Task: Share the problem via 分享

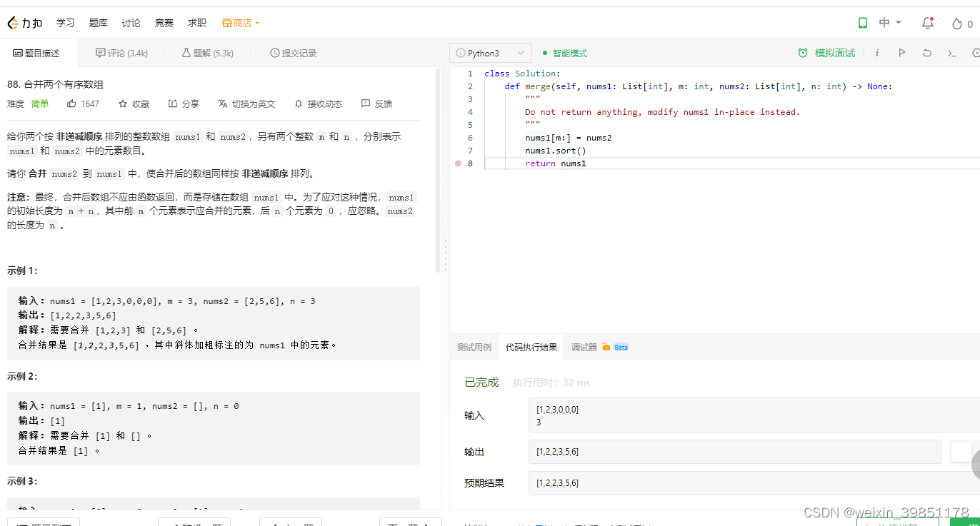Action: 184,103
